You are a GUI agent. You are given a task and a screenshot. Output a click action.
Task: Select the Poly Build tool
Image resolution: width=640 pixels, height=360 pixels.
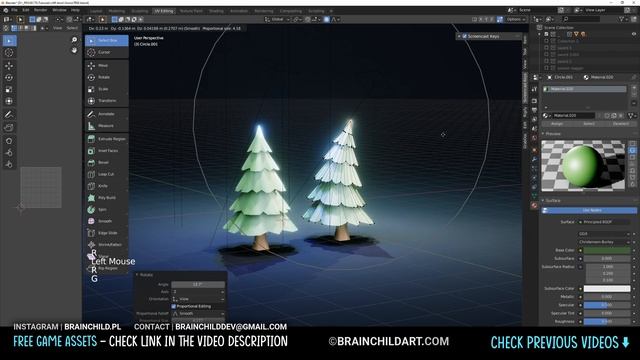[x=107, y=198]
